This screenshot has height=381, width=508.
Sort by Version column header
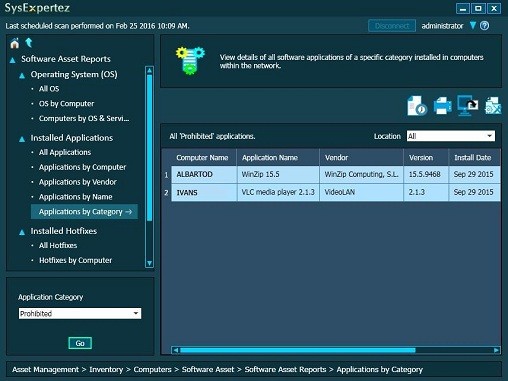[x=426, y=158]
